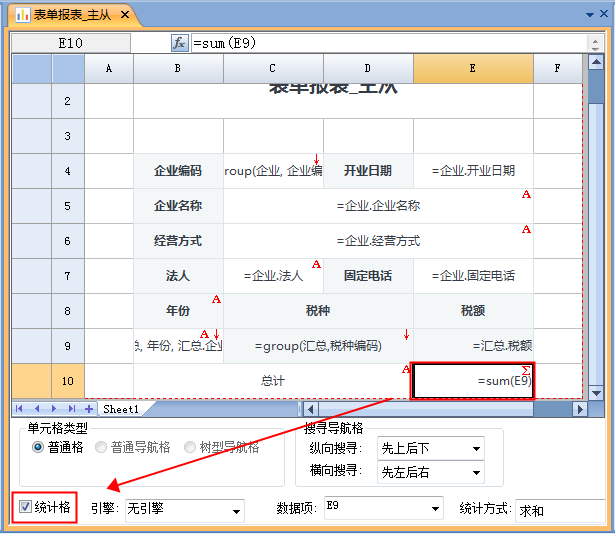Click the fx function button
Image resolution: width=615 pixels, height=534 pixels.
(x=179, y=43)
